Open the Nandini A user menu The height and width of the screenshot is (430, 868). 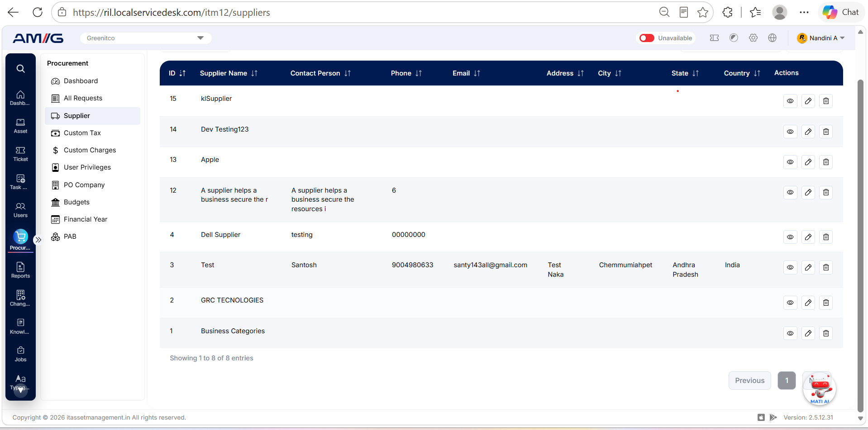point(820,38)
